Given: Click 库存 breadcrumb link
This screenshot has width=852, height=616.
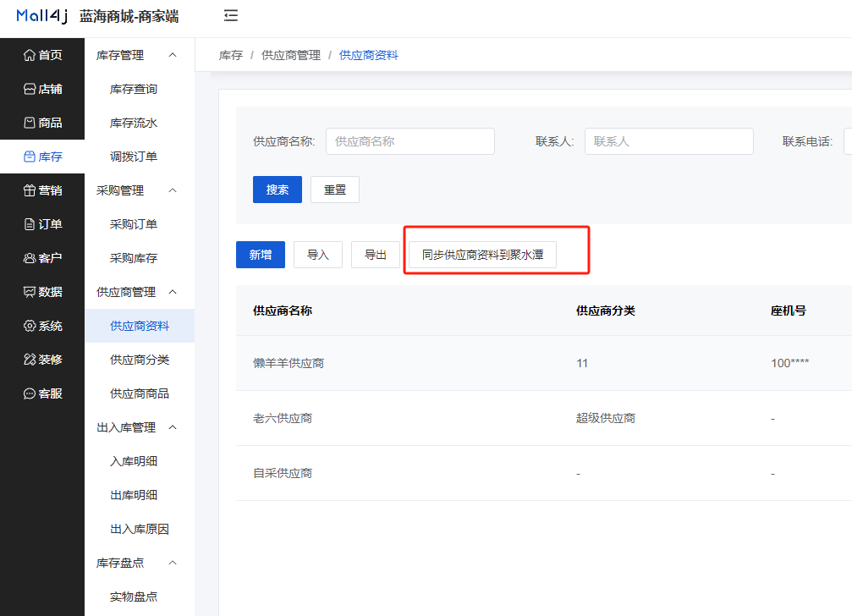Looking at the screenshot, I should (230, 55).
